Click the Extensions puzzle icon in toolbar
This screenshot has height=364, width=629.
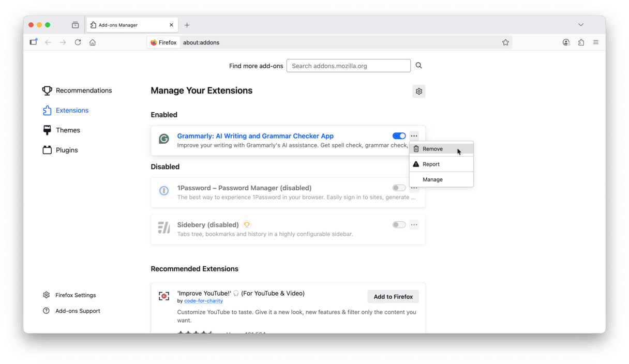[x=581, y=42]
